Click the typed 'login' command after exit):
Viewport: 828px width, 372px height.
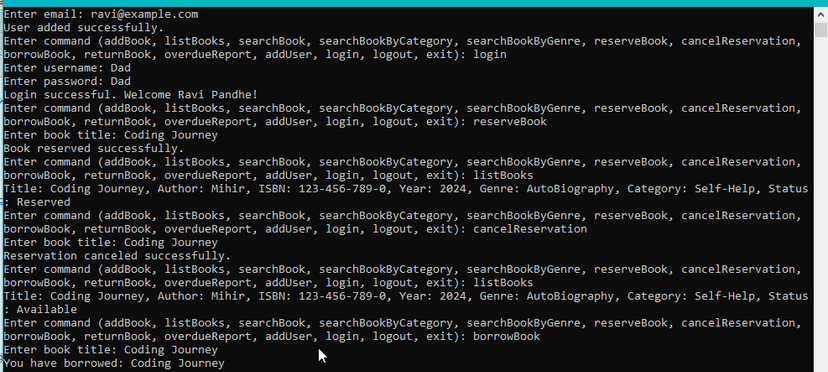(x=490, y=54)
